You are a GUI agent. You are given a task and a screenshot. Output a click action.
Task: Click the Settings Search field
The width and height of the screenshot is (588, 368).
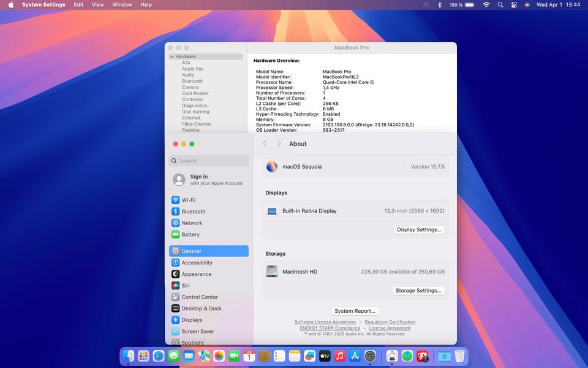point(208,161)
